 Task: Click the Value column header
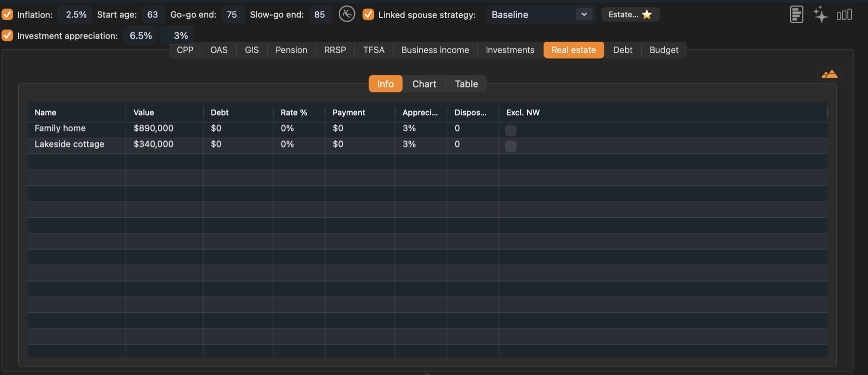click(164, 112)
